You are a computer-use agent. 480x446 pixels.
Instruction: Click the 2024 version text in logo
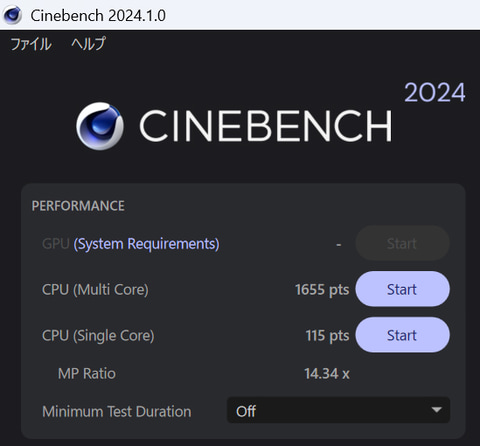(435, 92)
